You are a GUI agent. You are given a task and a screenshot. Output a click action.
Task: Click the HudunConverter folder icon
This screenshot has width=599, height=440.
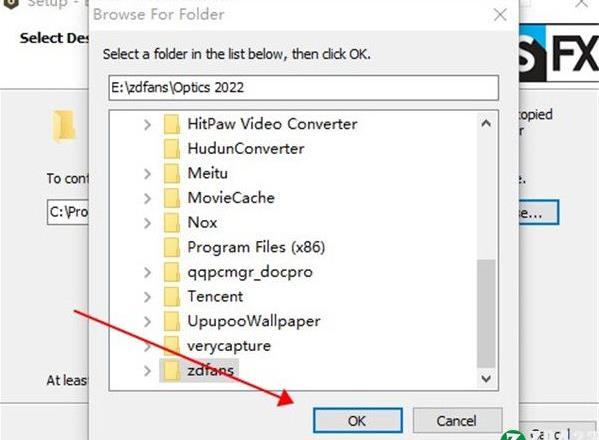[172, 149]
